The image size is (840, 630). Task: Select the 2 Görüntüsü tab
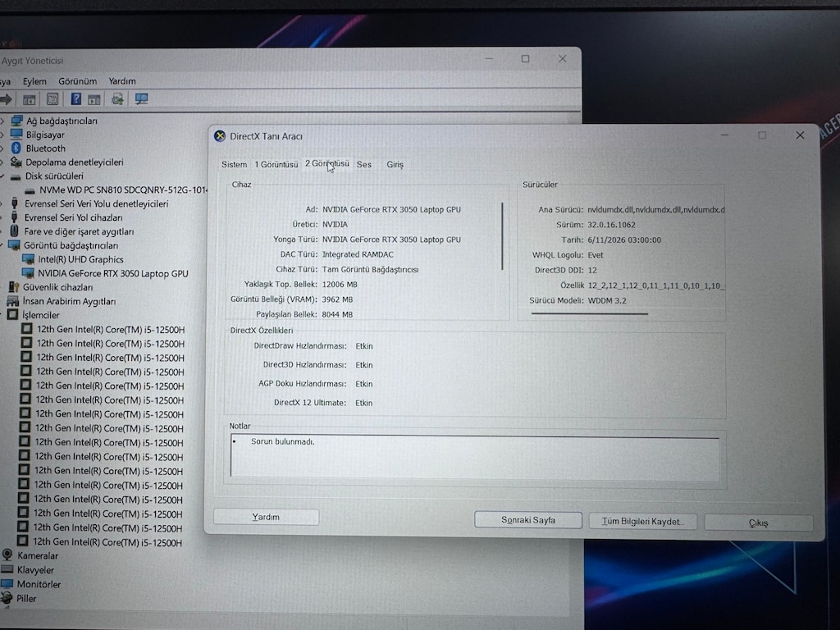[326, 163]
